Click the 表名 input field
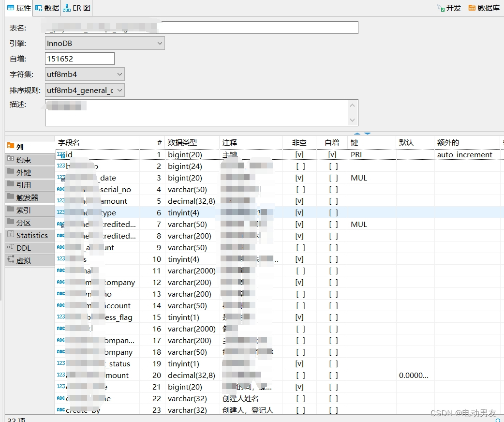Image resolution: width=504 pixels, height=422 pixels. click(x=202, y=28)
